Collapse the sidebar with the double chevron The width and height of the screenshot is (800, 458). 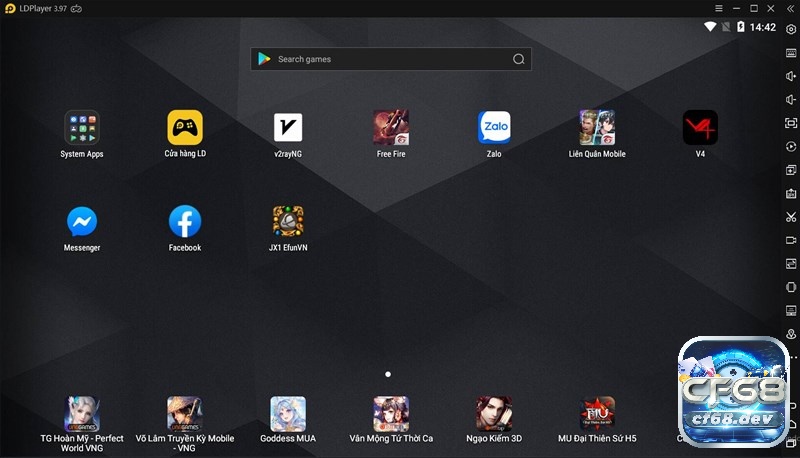(x=791, y=9)
